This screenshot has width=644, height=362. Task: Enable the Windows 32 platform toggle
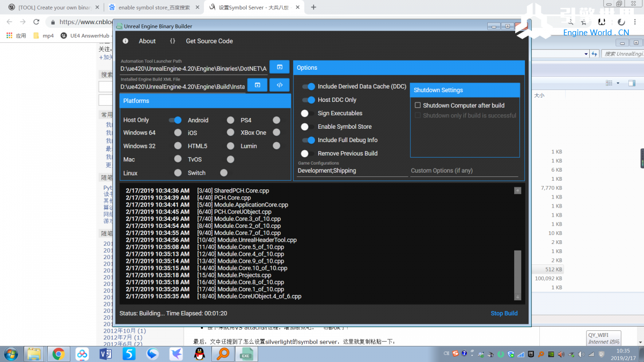[x=178, y=146]
